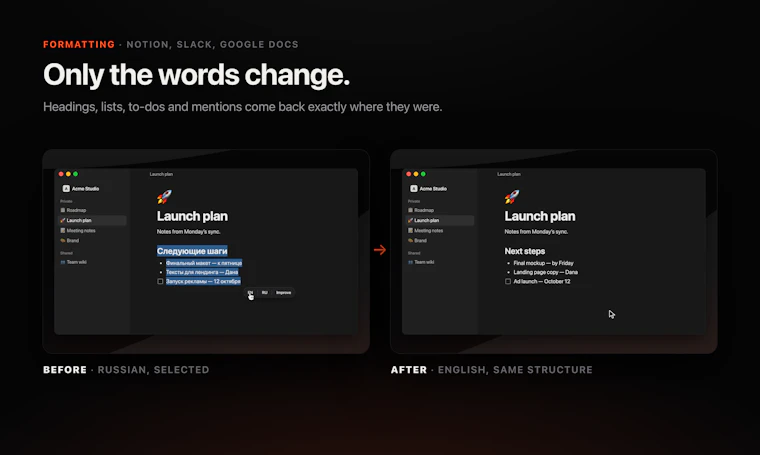This screenshot has width=760, height=455.
Task: Tick the Ad launch — October 12 checkbox
Action: 507,281
